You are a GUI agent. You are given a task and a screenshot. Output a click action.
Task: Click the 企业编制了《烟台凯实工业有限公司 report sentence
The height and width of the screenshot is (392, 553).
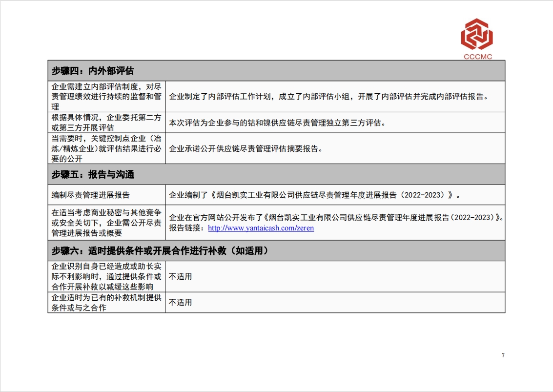(314, 195)
